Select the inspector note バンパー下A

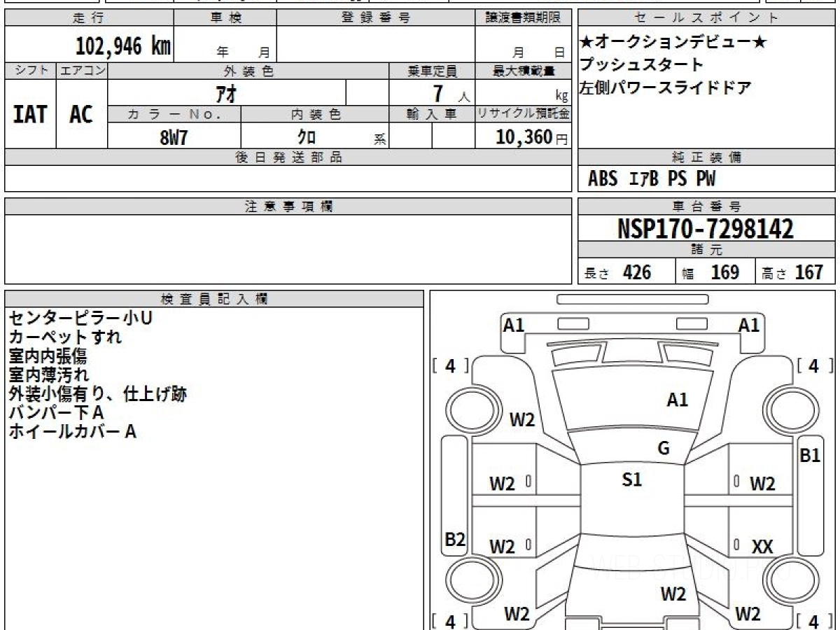tap(56, 413)
